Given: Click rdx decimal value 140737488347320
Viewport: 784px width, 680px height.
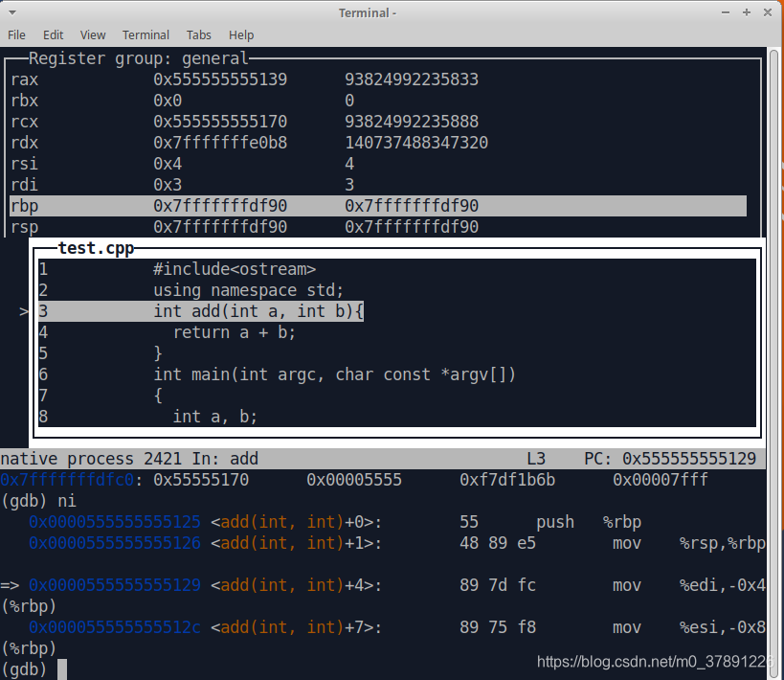Looking at the screenshot, I should (x=416, y=143).
